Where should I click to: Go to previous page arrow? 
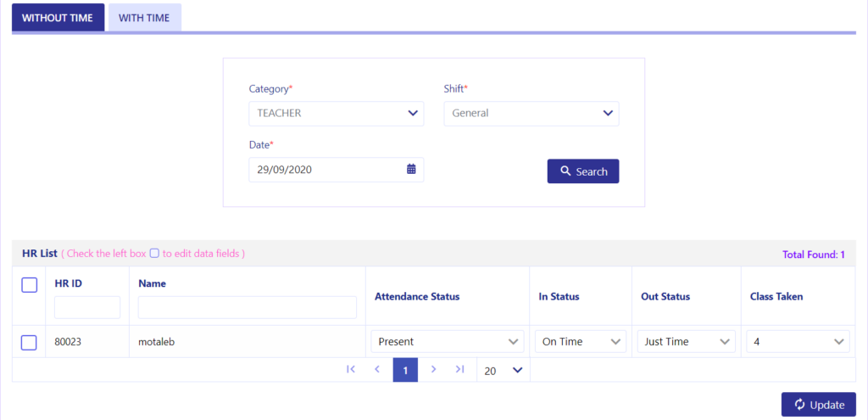click(377, 369)
